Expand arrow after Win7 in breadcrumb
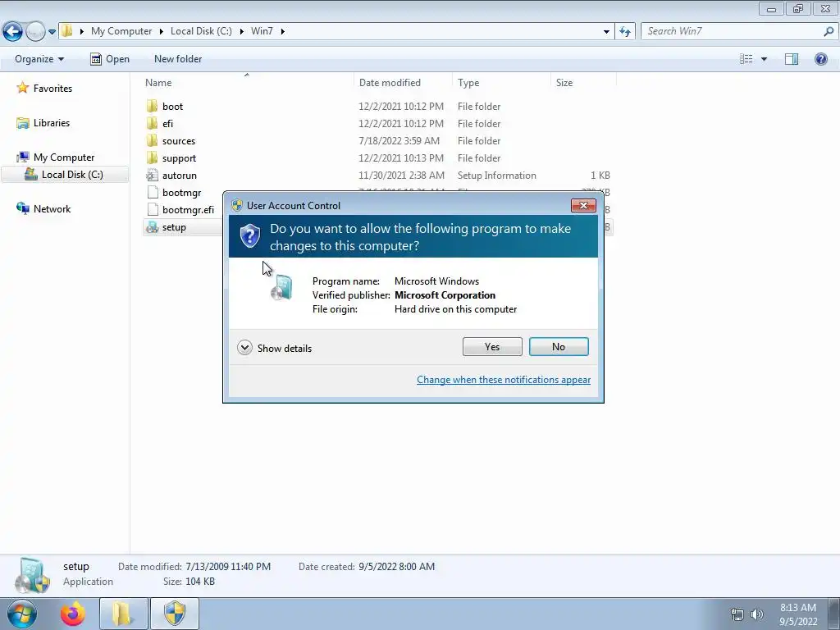Screen dimensions: 840x630 click(x=282, y=31)
